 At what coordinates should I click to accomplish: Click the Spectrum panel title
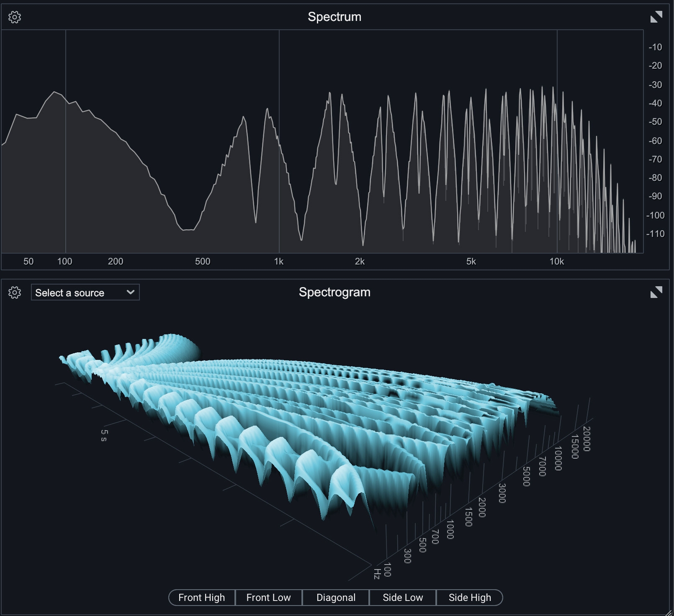pos(334,17)
